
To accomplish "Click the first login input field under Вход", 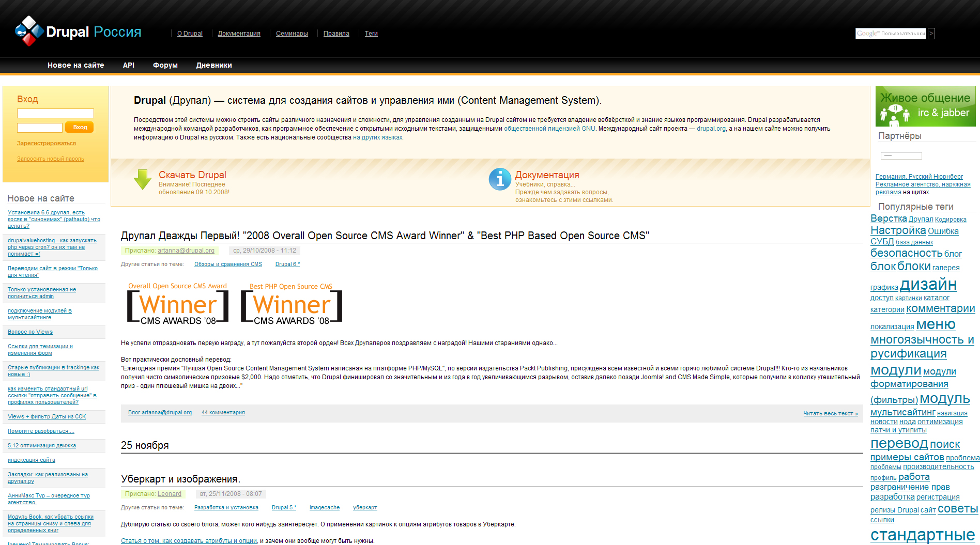I will [55, 113].
